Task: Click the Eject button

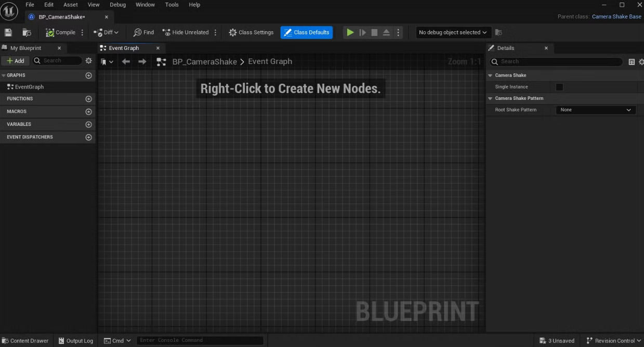Action: pyautogui.click(x=386, y=32)
